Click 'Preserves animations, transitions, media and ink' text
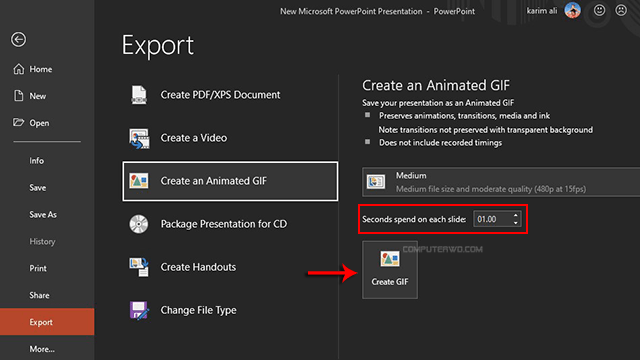Screen dimensions: 640x360 coord(464,116)
